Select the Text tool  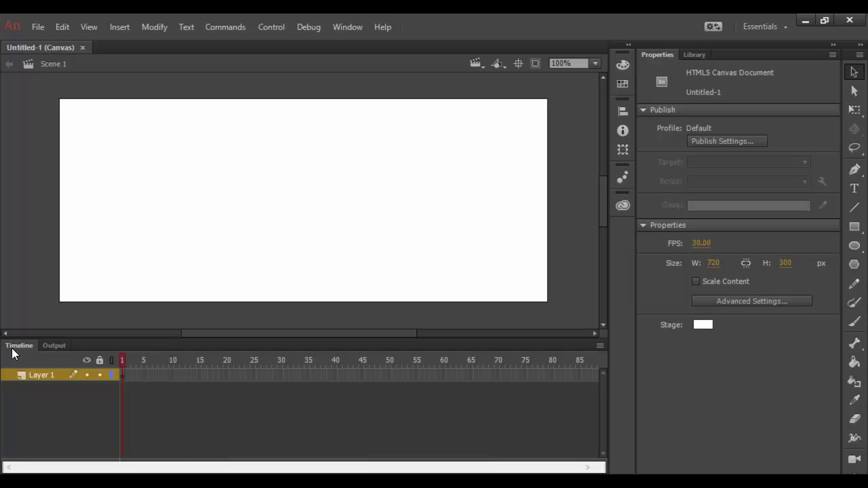[854, 188]
